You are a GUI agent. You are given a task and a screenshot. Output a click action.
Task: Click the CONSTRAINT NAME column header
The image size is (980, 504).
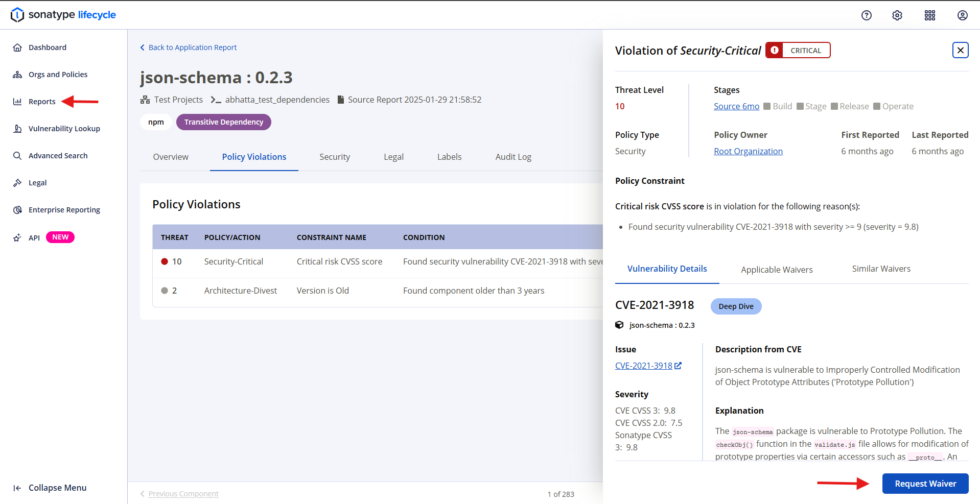click(332, 237)
